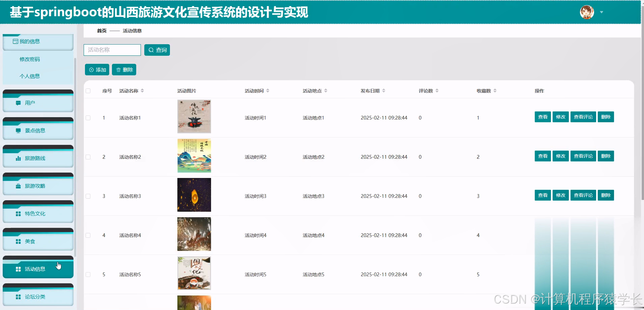644x310 pixels.
Task: Select the 特色文化 grid icon
Action: point(18,213)
